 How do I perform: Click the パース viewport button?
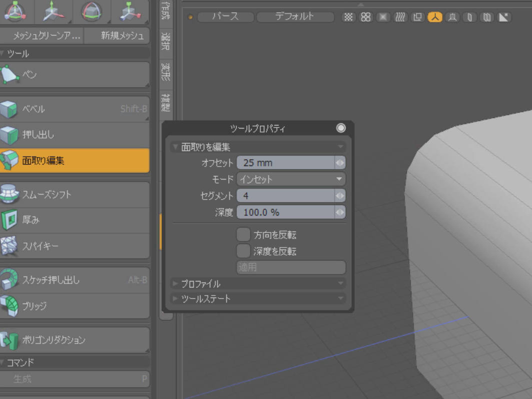point(225,16)
